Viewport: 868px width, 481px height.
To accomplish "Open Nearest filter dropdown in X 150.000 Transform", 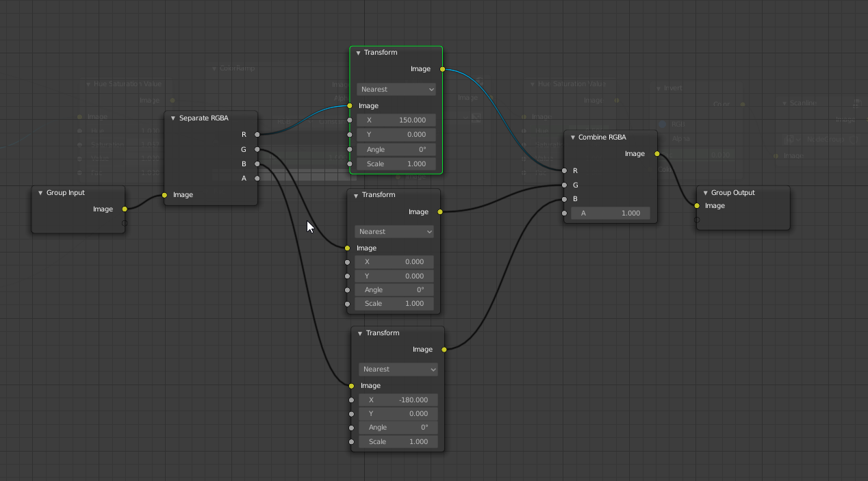I will pyautogui.click(x=396, y=89).
